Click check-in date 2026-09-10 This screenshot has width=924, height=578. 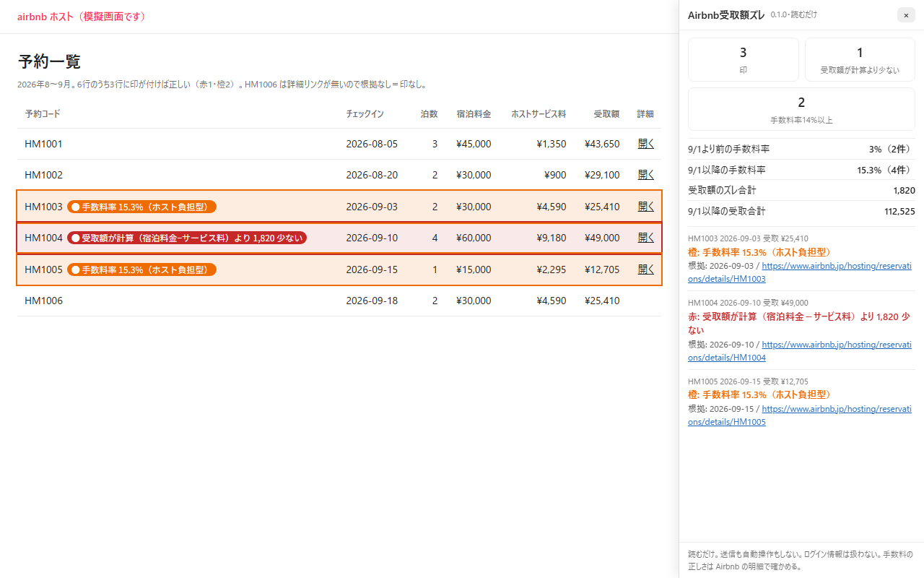pyautogui.click(x=372, y=238)
